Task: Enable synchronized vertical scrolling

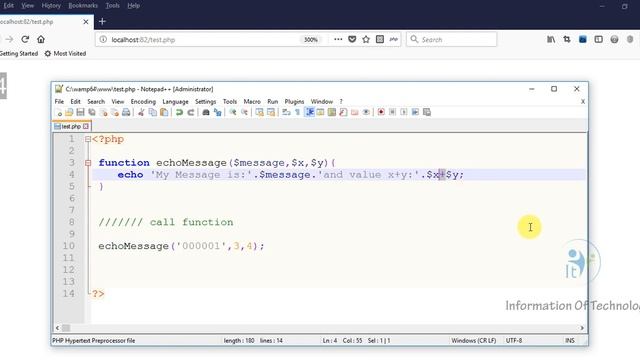Action: 259,112
